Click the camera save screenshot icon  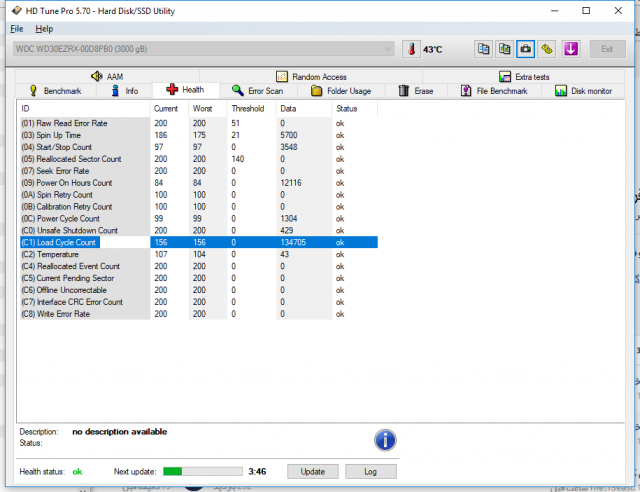click(x=525, y=48)
